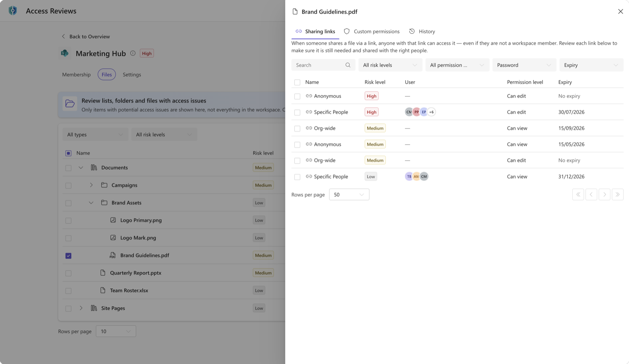The height and width of the screenshot is (364, 629).
Task: Switch to the Membership tab
Action: [76, 75]
